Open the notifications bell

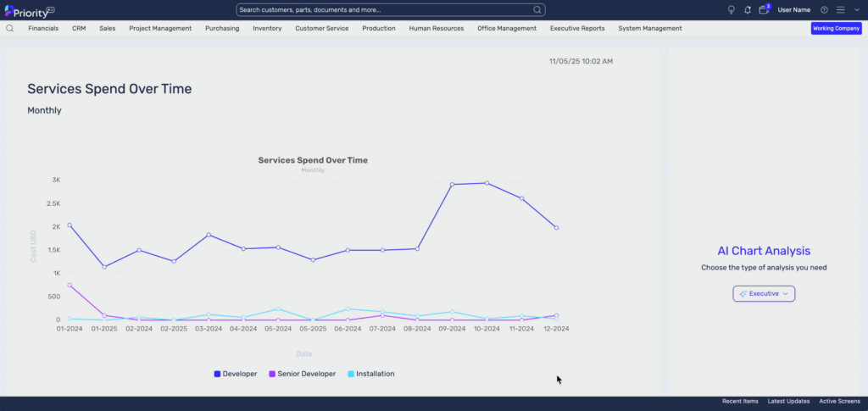[748, 10]
